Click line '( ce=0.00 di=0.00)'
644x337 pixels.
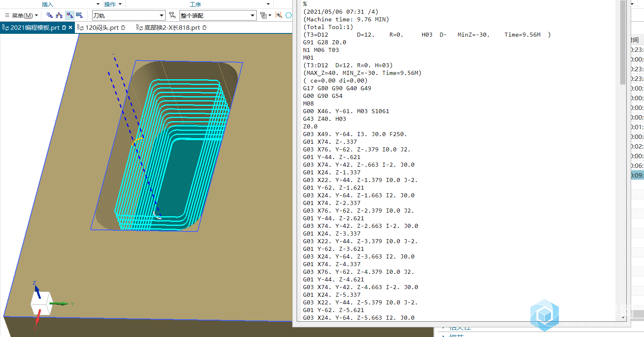pos(335,81)
